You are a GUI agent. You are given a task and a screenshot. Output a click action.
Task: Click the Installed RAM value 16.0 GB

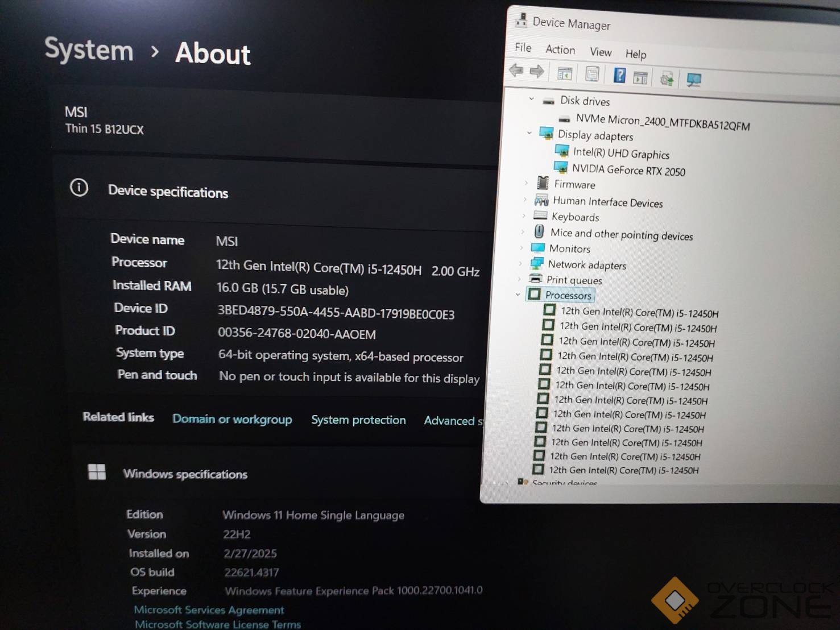[283, 289]
